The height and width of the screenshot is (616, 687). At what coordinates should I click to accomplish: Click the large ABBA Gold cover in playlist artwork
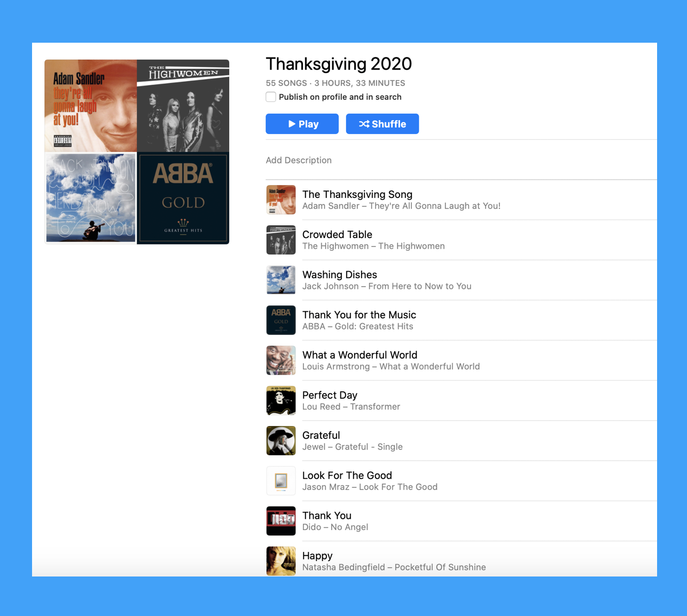pyautogui.click(x=183, y=198)
